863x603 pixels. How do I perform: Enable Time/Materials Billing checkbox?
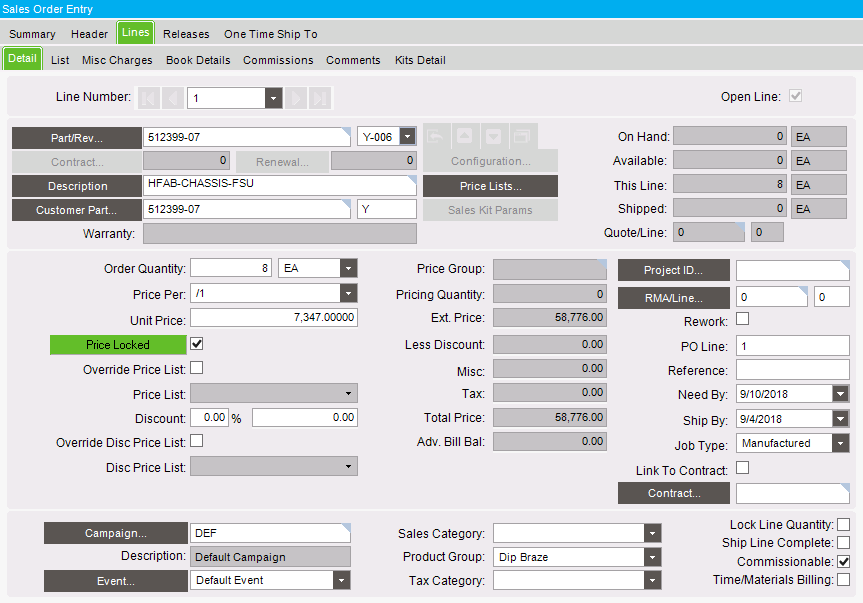[843, 579]
